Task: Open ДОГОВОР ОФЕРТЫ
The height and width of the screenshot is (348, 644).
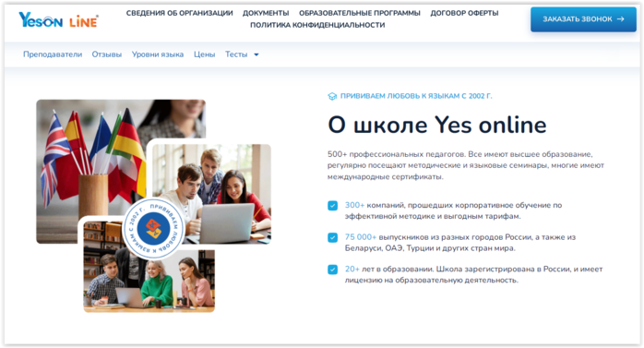Action: (x=464, y=13)
